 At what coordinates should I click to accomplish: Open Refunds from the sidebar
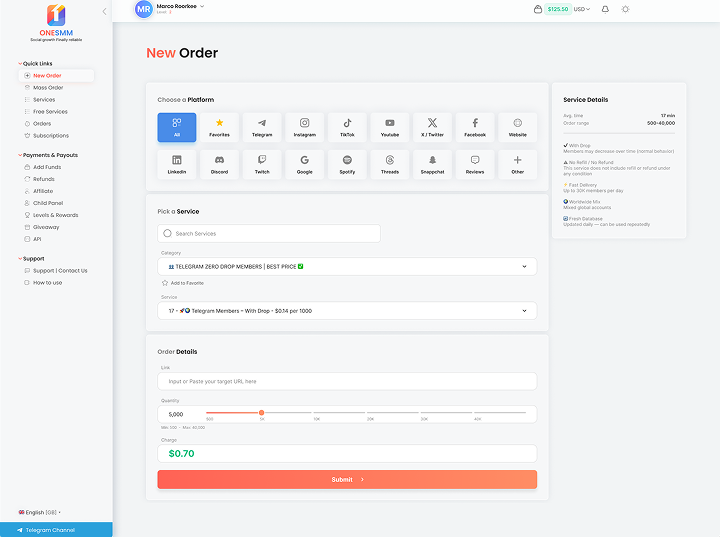(x=39, y=179)
